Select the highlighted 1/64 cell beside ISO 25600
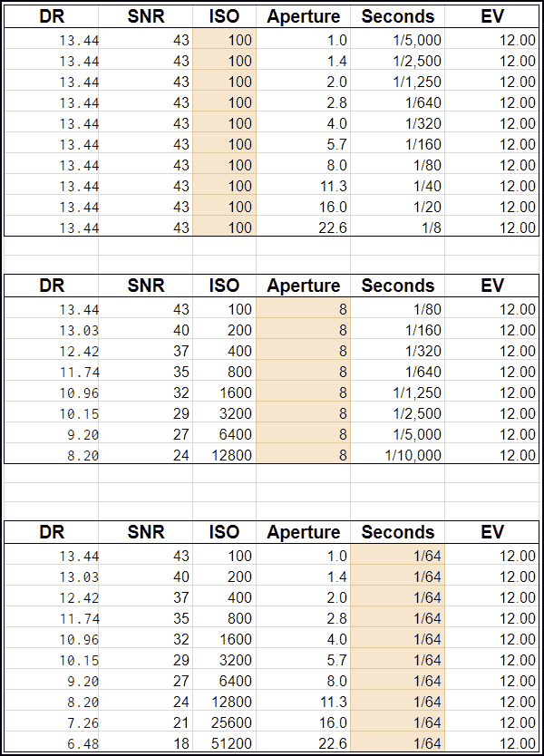This screenshot has width=544, height=756. point(398,722)
